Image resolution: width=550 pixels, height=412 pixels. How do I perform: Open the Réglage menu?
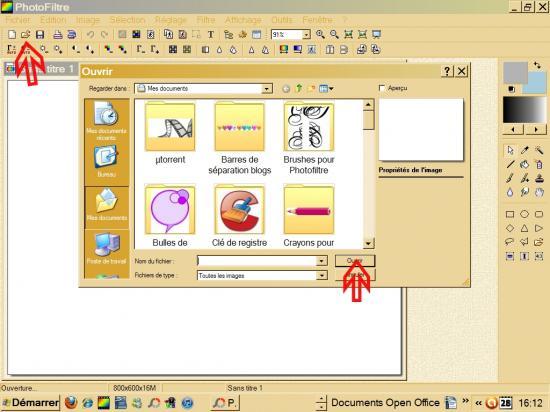(171, 20)
